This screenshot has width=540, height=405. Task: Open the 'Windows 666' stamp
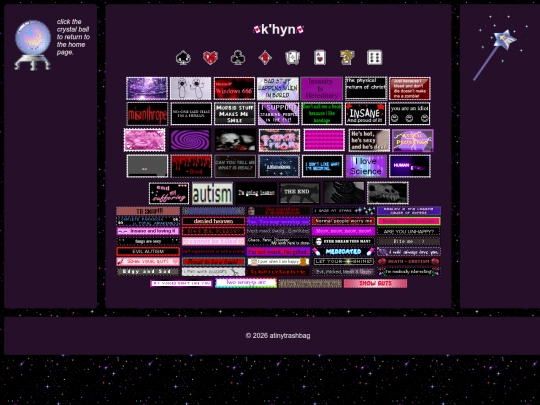pyautogui.click(x=234, y=89)
